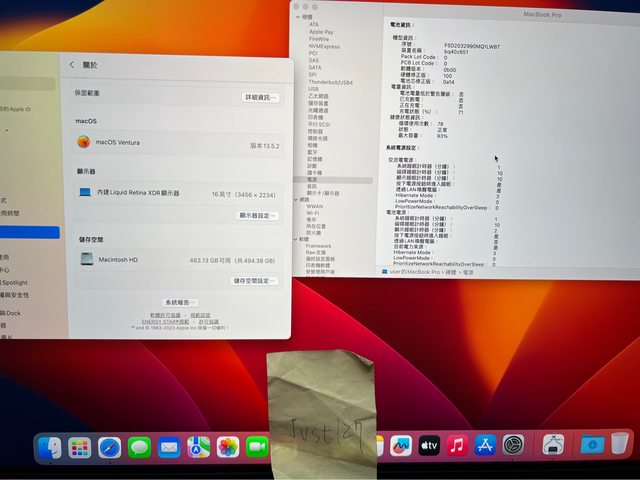Open the Photos app in dock
The image size is (640, 480).
pos(228,447)
